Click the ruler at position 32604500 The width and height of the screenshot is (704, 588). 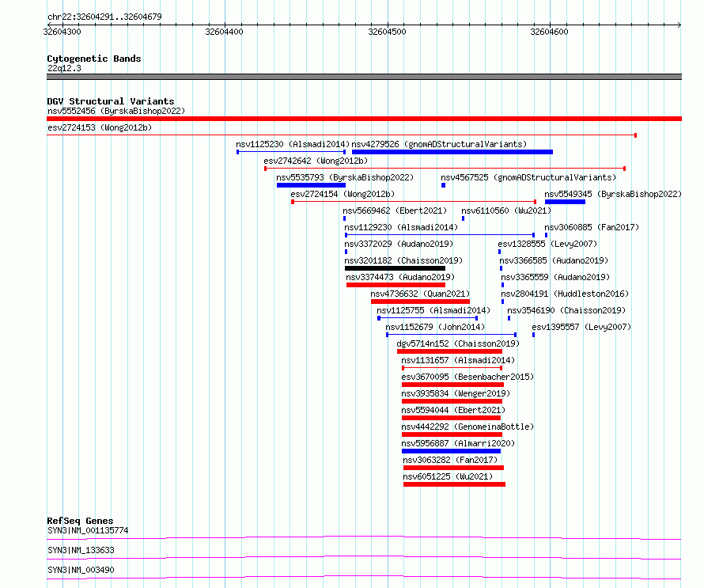click(387, 32)
